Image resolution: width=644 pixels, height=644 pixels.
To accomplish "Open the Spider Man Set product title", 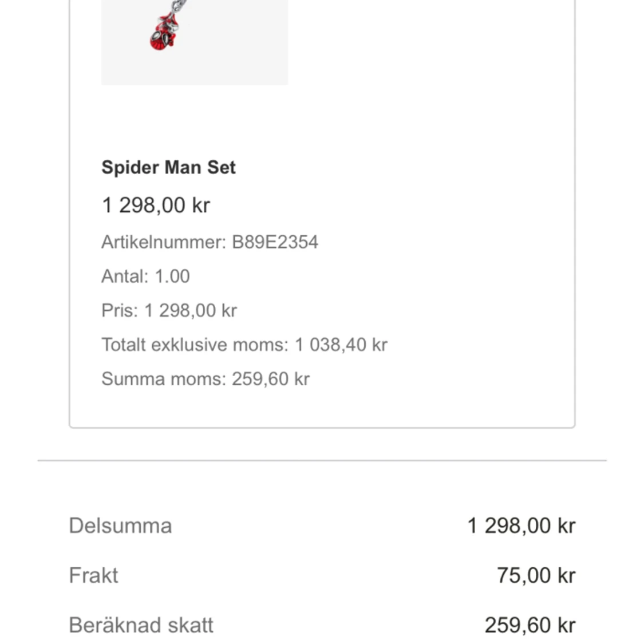I will coord(168,167).
